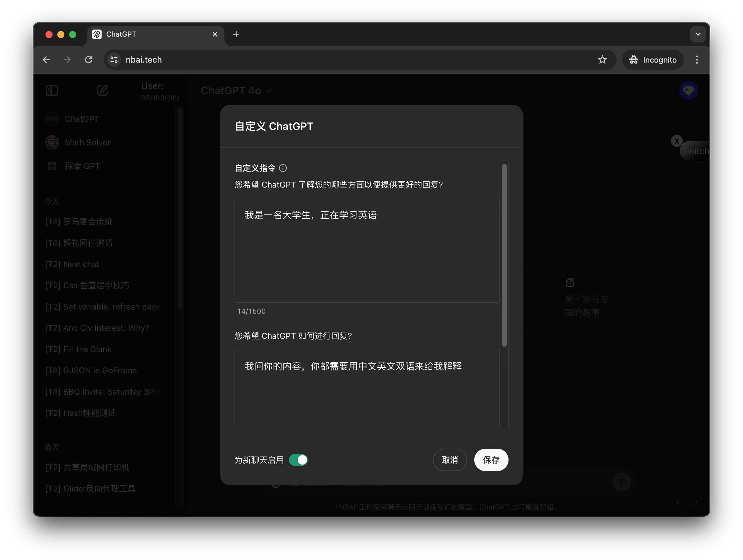Open the [T2] Hash性能测试 chat

pos(80,413)
